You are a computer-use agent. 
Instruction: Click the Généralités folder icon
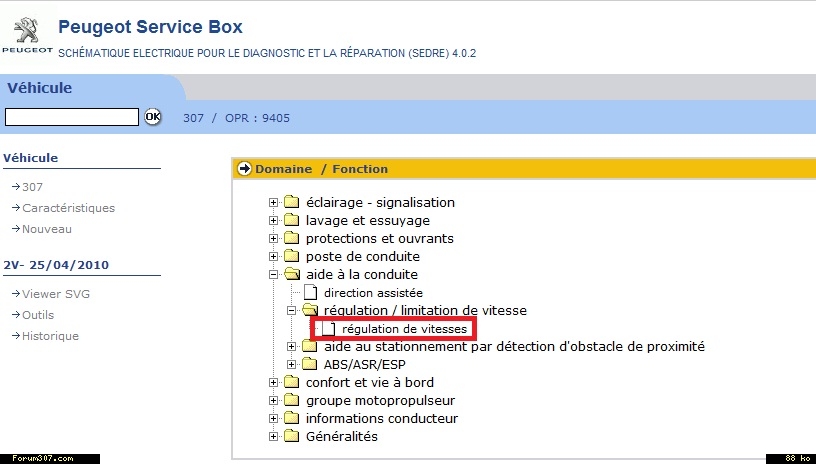(x=292, y=436)
